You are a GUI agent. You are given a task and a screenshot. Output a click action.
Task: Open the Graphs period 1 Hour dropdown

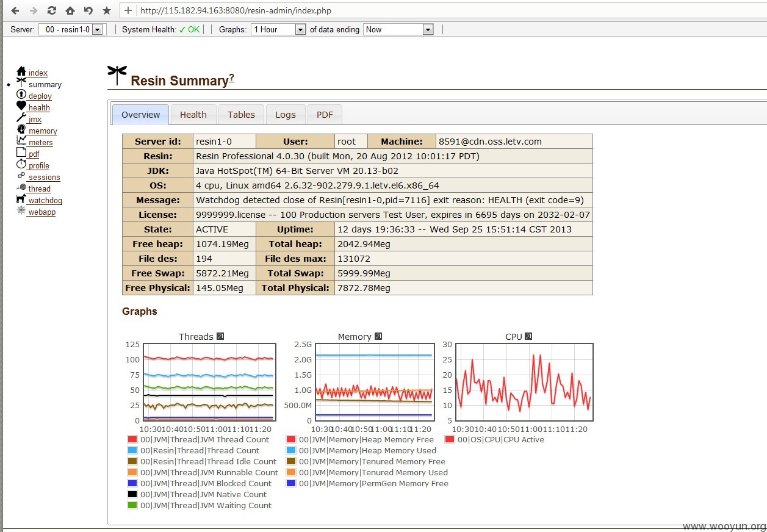click(278, 29)
